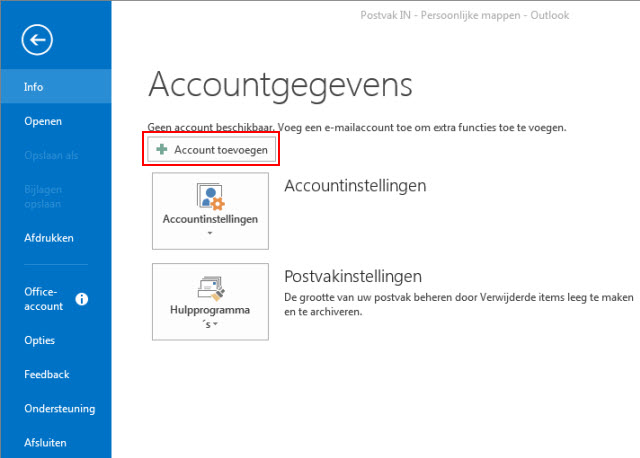The height and width of the screenshot is (458, 640).
Task: Go back using the circled arrow icon
Action: pyautogui.click(x=37, y=40)
